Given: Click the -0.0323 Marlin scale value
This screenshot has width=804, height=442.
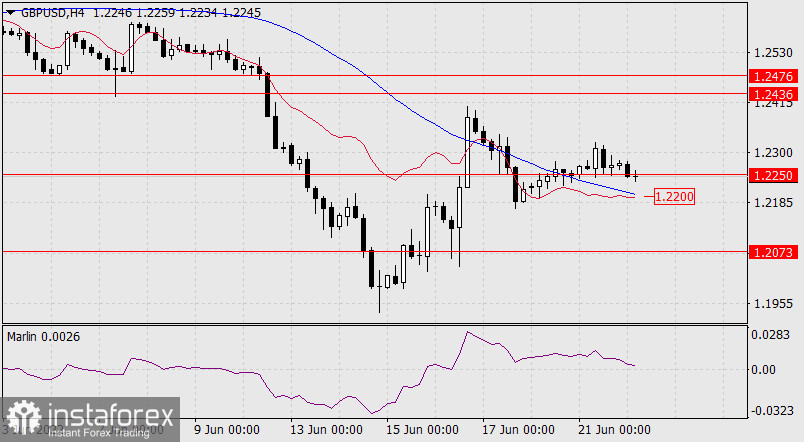Looking at the screenshot, I should point(772,411).
